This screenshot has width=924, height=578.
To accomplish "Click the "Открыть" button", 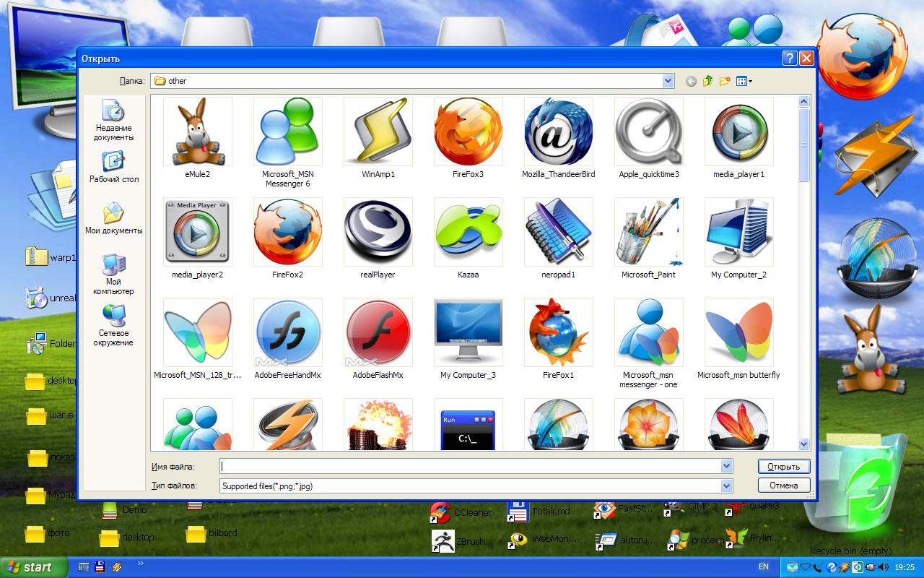I will 784,466.
